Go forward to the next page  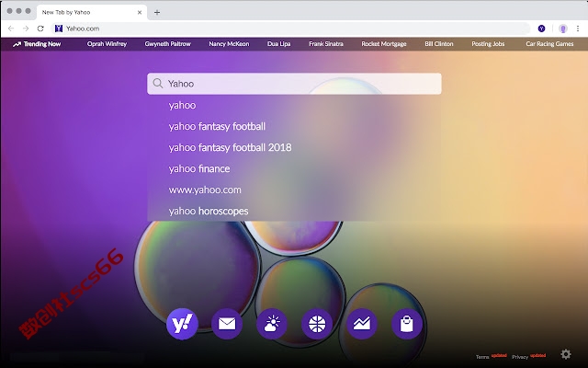click(x=26, y=29)
